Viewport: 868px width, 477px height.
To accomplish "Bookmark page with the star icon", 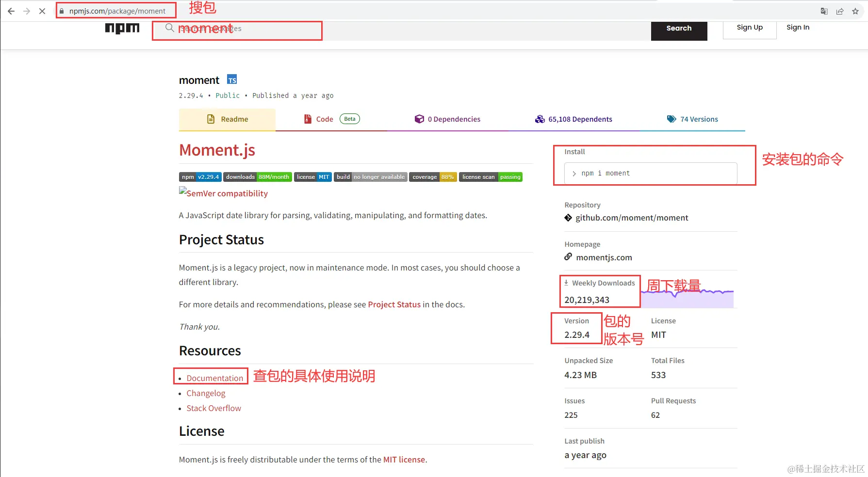I will [855, 11].
